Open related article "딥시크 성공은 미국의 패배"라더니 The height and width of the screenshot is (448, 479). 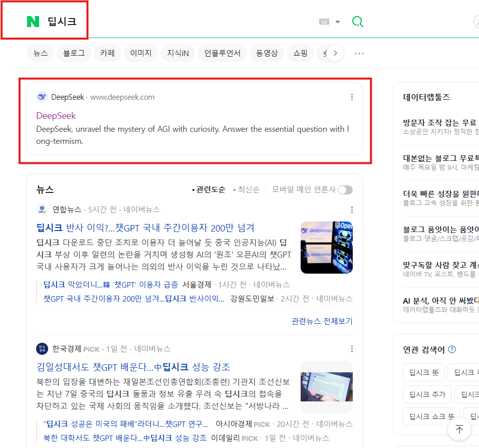(126, 424)
